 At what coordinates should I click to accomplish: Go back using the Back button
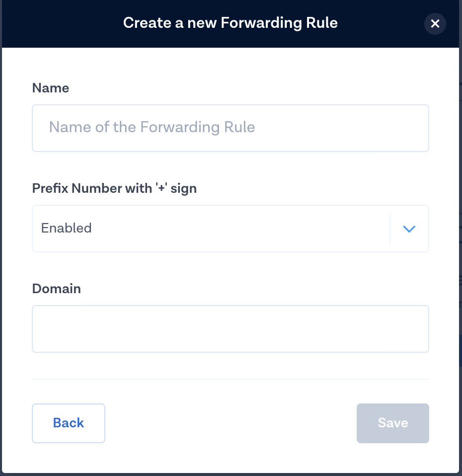tap(69, 423)
